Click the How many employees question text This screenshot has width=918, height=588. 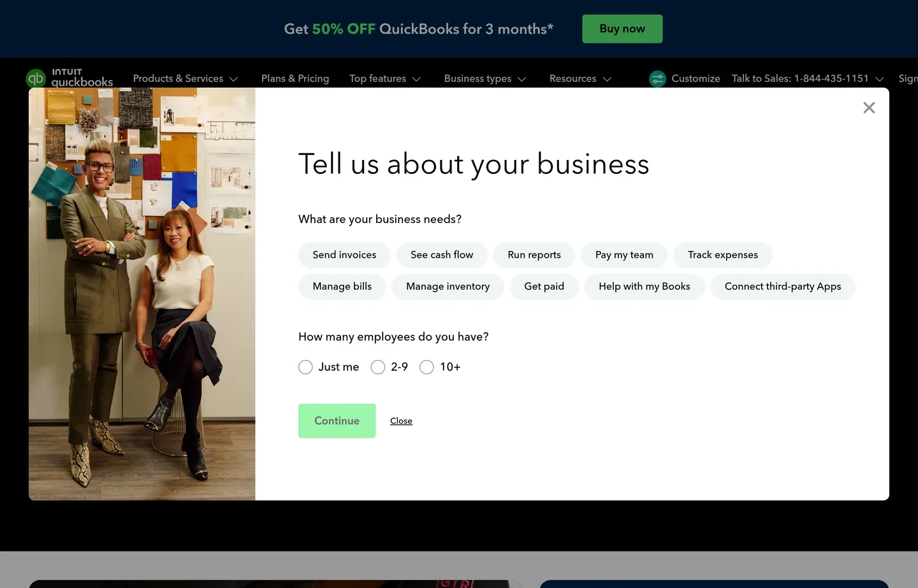click(x=393, y=336)
